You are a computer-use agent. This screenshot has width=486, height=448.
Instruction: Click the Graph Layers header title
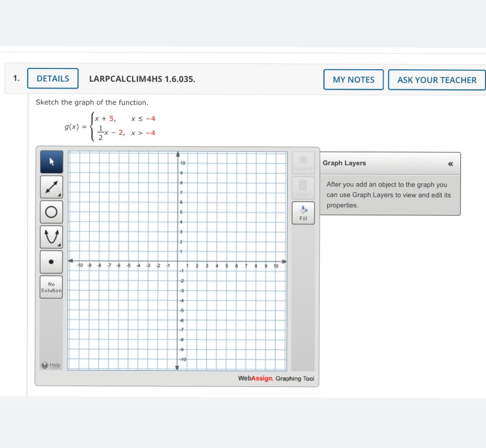point(344,163)
